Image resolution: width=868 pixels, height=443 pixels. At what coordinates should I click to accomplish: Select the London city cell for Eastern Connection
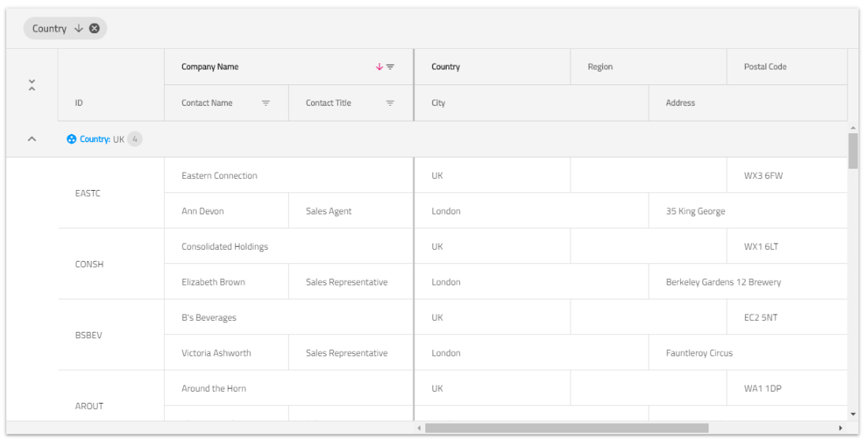point(531,210)
